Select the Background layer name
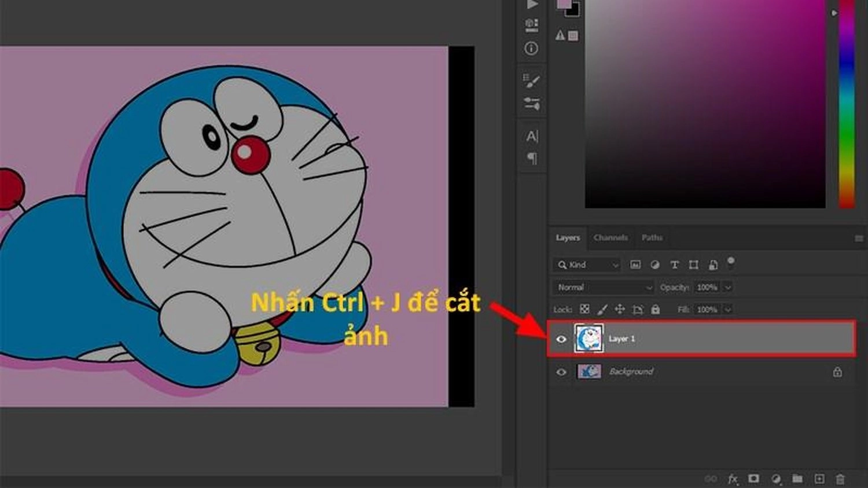868x488 pixels. 631,372
